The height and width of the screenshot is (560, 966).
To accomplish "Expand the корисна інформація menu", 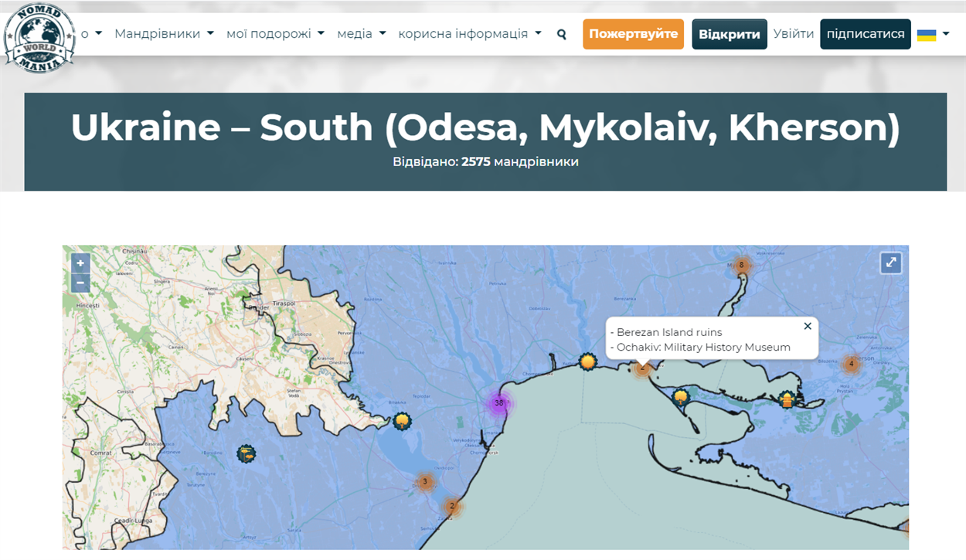I will coord(470,34).
